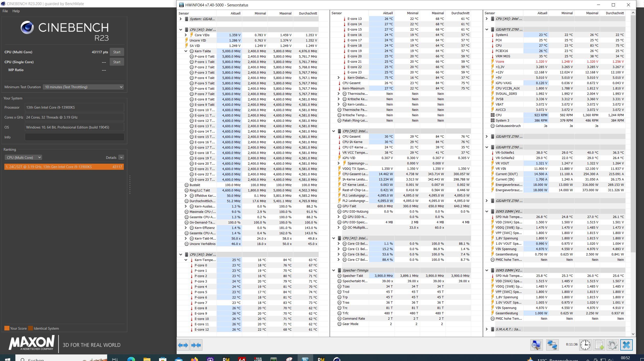Open Cinebench Help menu
Screen dimensions: 644x361
[x=16, y=11]
